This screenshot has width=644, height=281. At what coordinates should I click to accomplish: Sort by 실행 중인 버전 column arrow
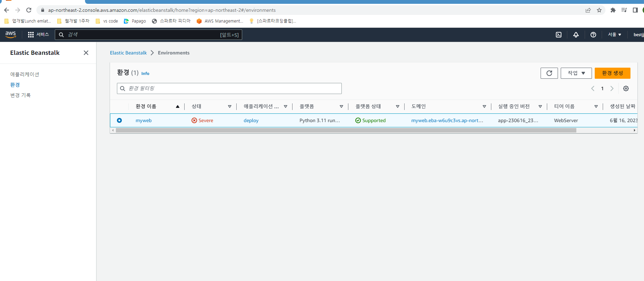(x=540, y=107)
